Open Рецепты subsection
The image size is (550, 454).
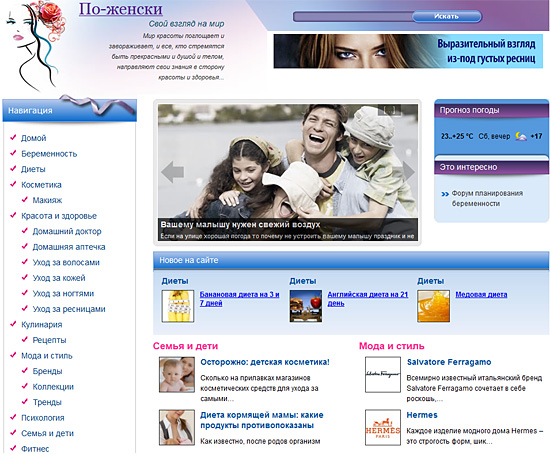49,340
